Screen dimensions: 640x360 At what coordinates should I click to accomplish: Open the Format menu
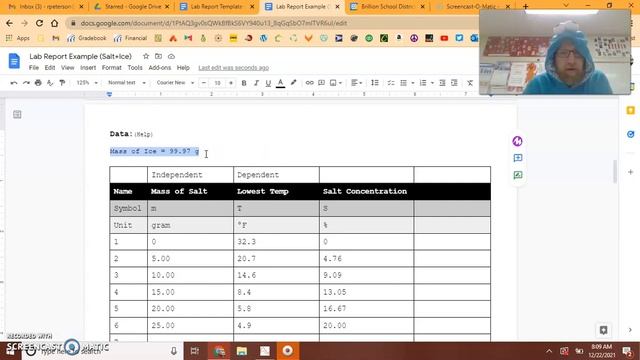tap(111, 68)
